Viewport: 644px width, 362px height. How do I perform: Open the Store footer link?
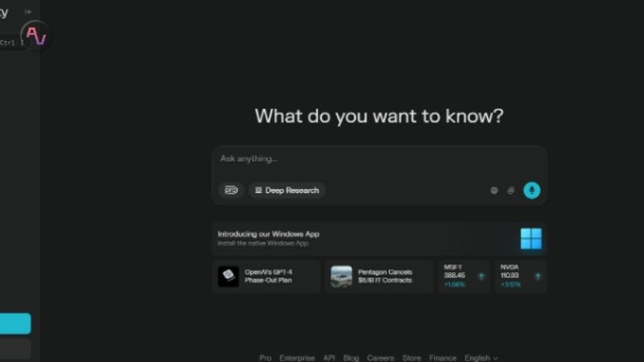[x=411, y=358]
